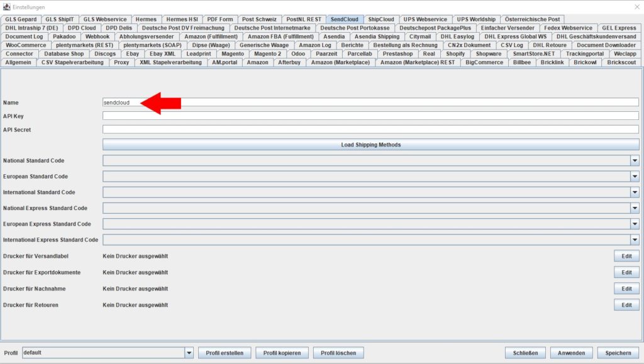Click the Profil kopieren button
This screenshot has width=644, height=364.
point(282,353)
